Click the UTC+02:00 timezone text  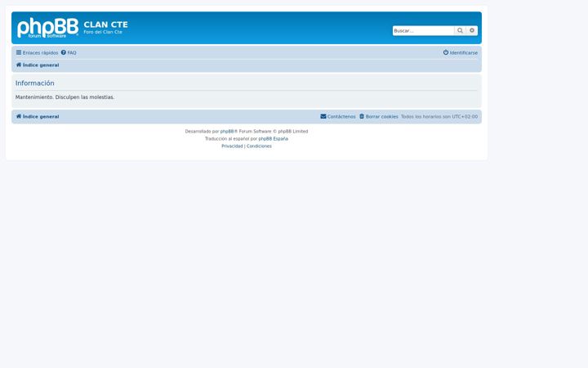tap(465, 116)
